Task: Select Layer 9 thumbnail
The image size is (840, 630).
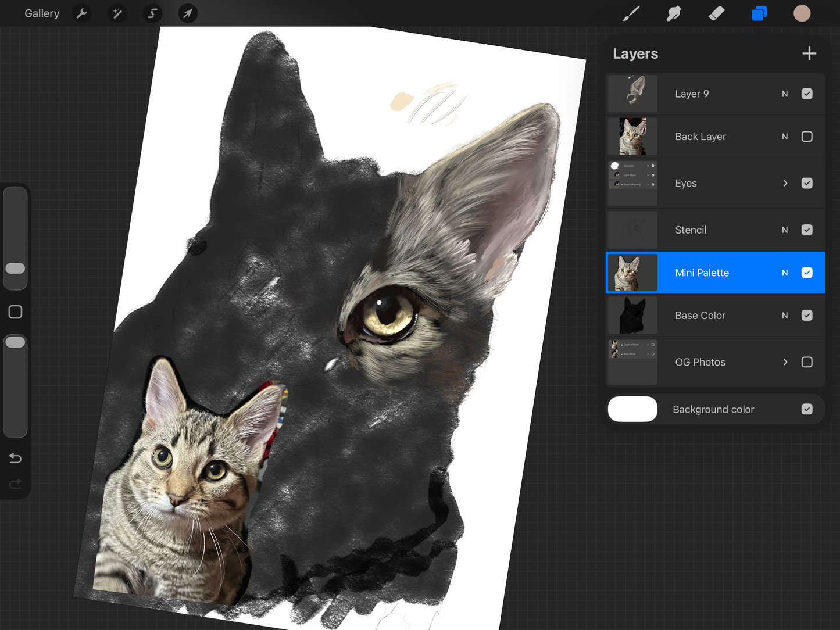Action: (x=632, y=94)
